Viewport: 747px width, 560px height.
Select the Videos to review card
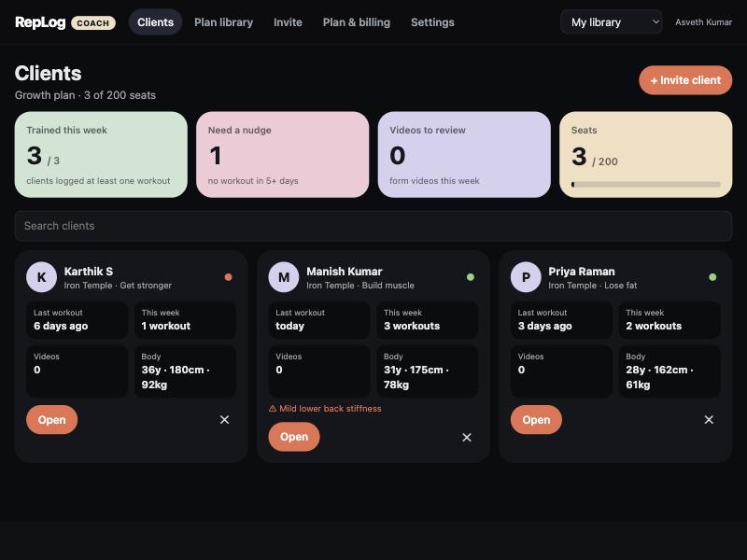(464, 155)
